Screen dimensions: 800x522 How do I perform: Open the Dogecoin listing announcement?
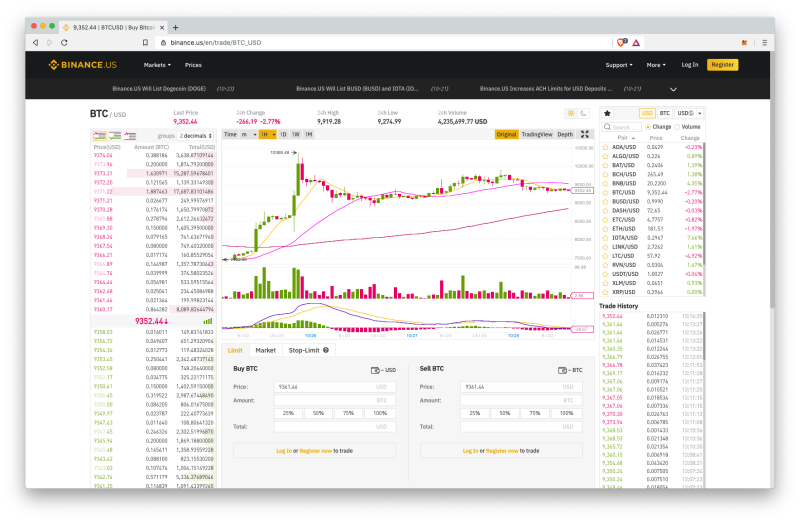click(x=159, y=89)
